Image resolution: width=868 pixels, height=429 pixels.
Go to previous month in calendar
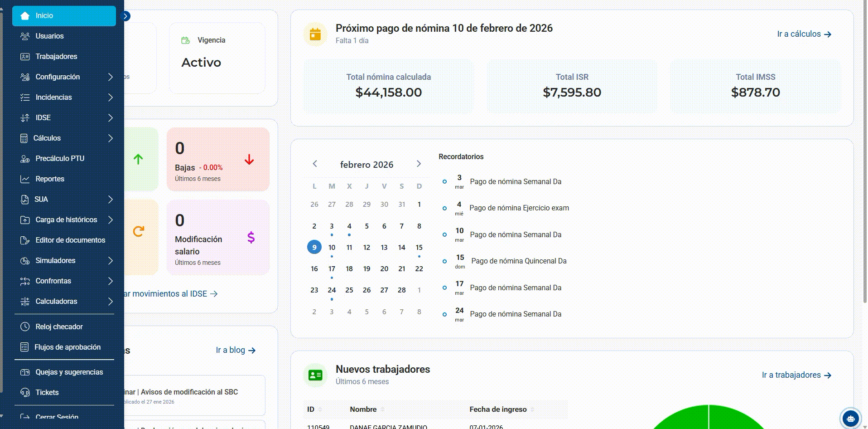[x=315, y=164]
